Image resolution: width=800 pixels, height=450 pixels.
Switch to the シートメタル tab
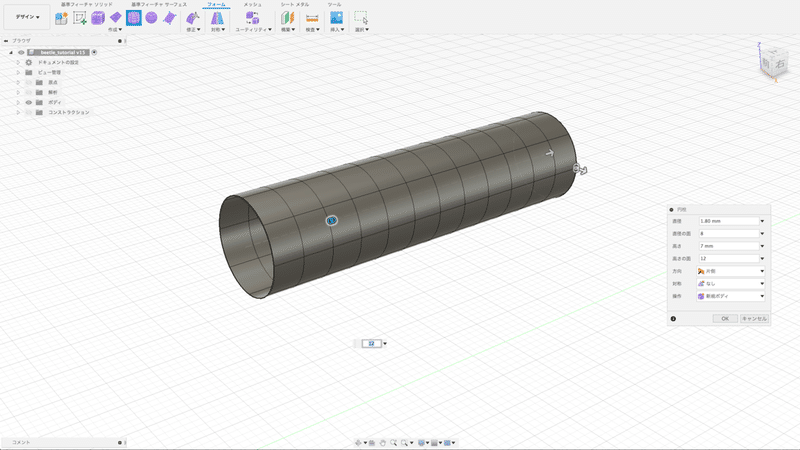[294, 4]
